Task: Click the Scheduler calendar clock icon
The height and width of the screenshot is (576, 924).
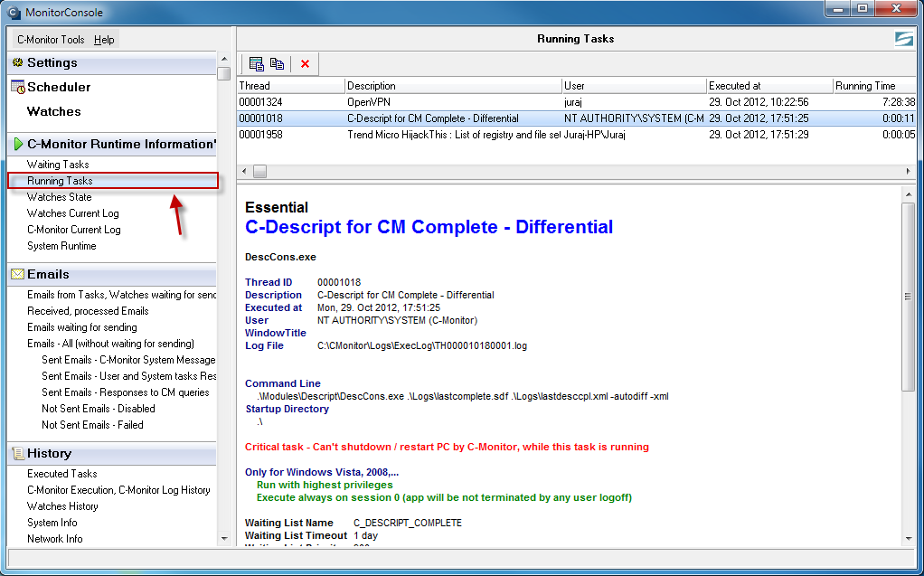Action: [18, 87]
